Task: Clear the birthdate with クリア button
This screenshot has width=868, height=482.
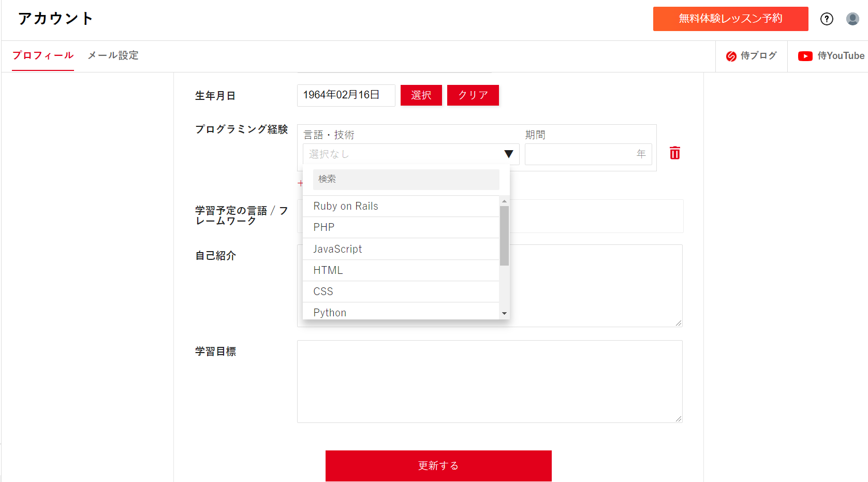Action: [473, 95]
